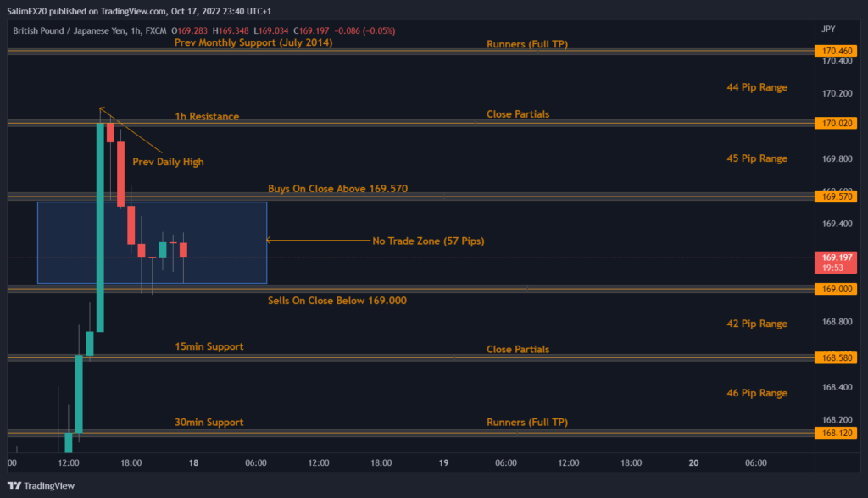Select the "30min Support" text label

coord(209,422)
